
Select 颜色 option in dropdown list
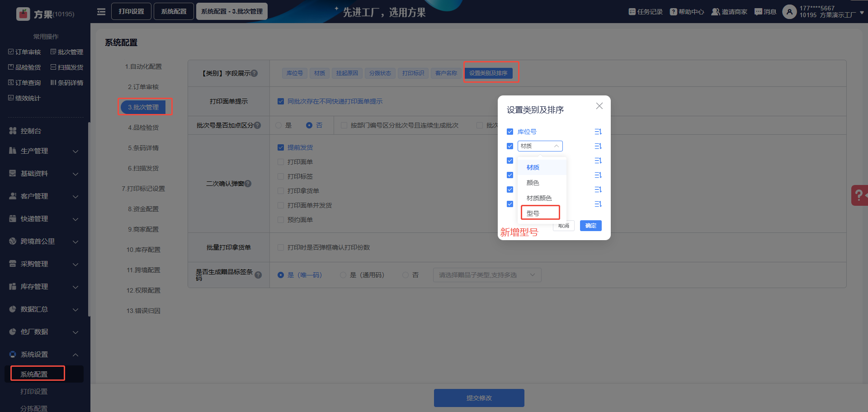point(542,183)
